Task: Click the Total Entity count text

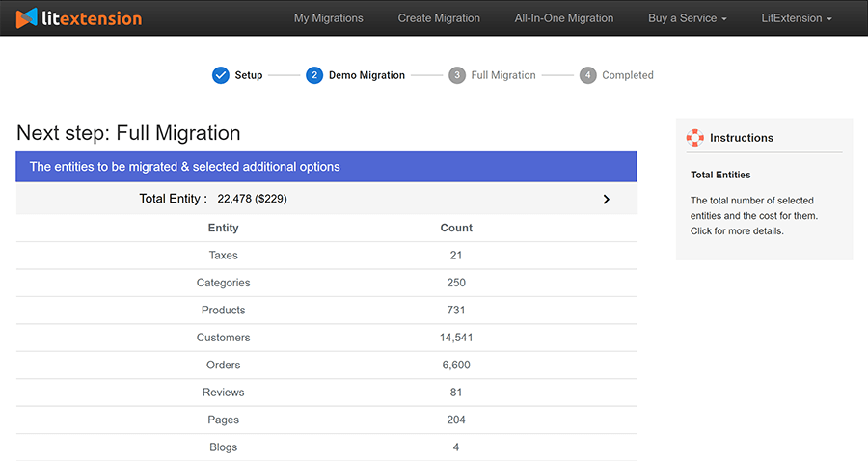Action: click(252, 199)
